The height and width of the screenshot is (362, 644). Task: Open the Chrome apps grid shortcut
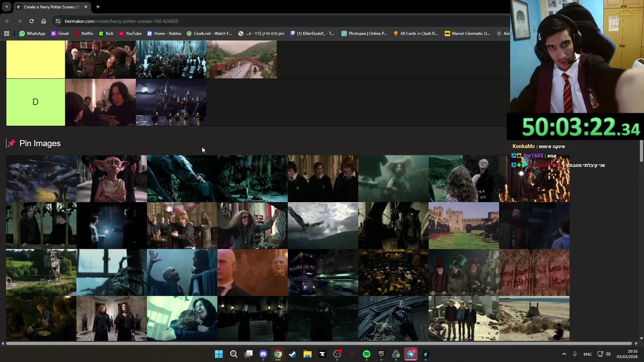[x=7, y=33]
